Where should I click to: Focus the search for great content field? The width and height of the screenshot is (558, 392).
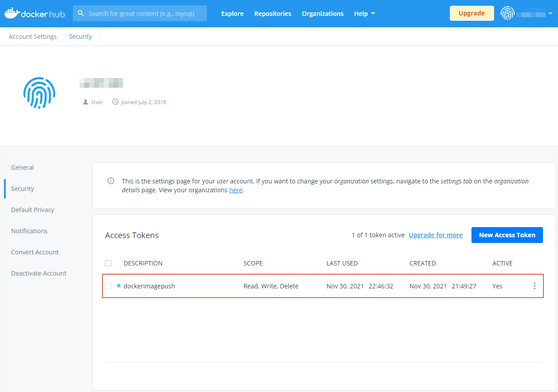[x=140, y=14]
